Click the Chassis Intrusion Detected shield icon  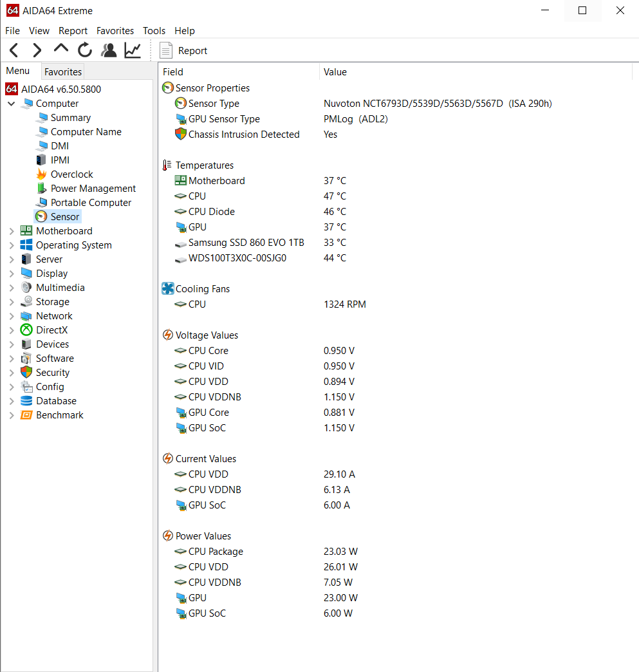180,134
